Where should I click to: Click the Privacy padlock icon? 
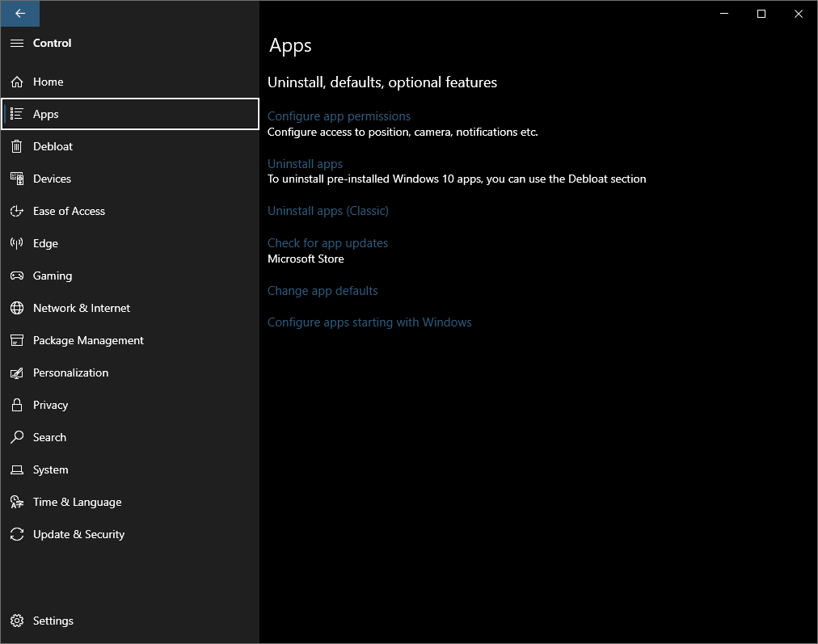(17, 405)
